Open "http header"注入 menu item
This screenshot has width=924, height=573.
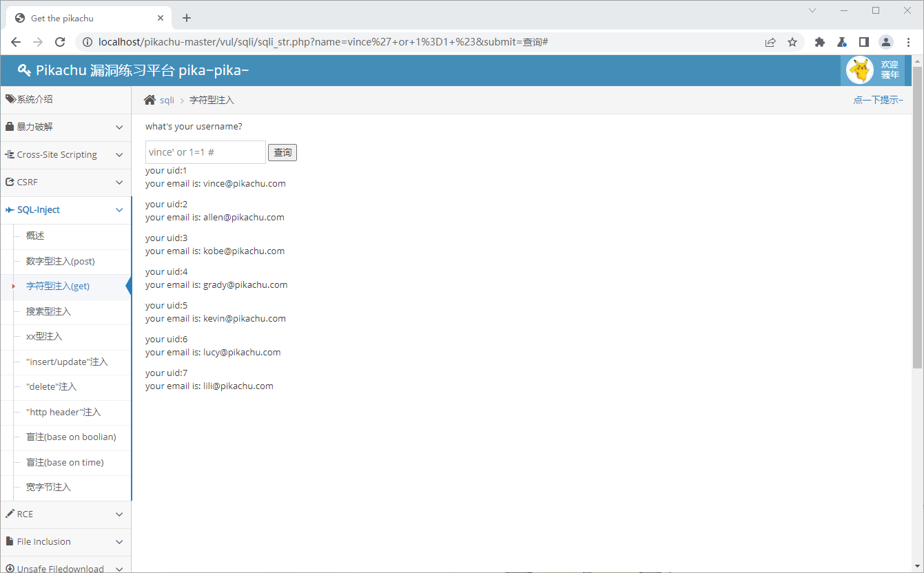63,412
